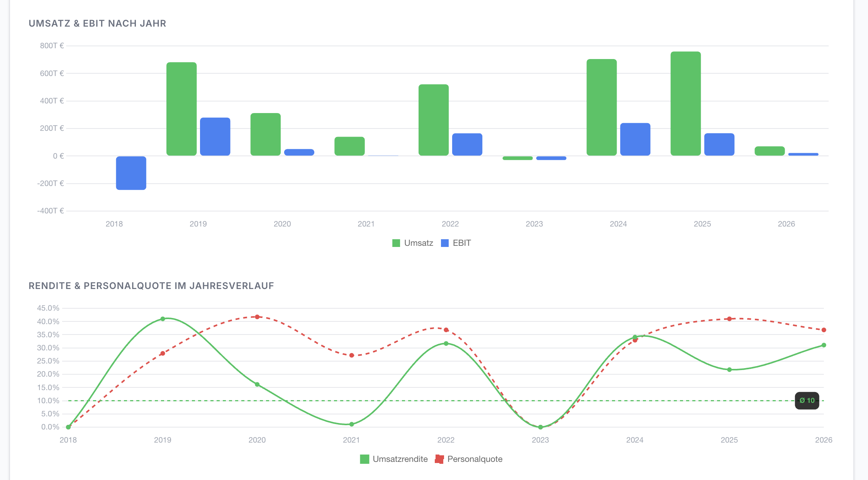The image size is (868, 480).
Task: Click the '800T €' axis label
Action: (x=52, y=46)
